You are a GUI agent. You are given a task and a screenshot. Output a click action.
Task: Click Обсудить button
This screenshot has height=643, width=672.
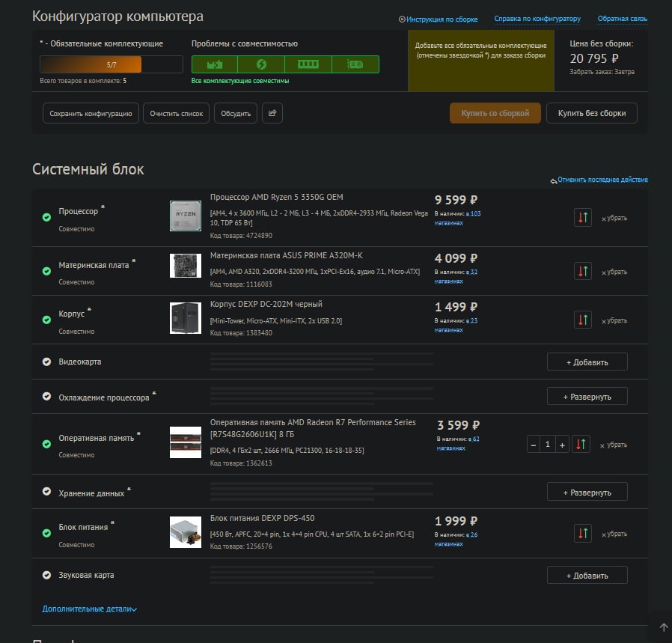point(236,113)
